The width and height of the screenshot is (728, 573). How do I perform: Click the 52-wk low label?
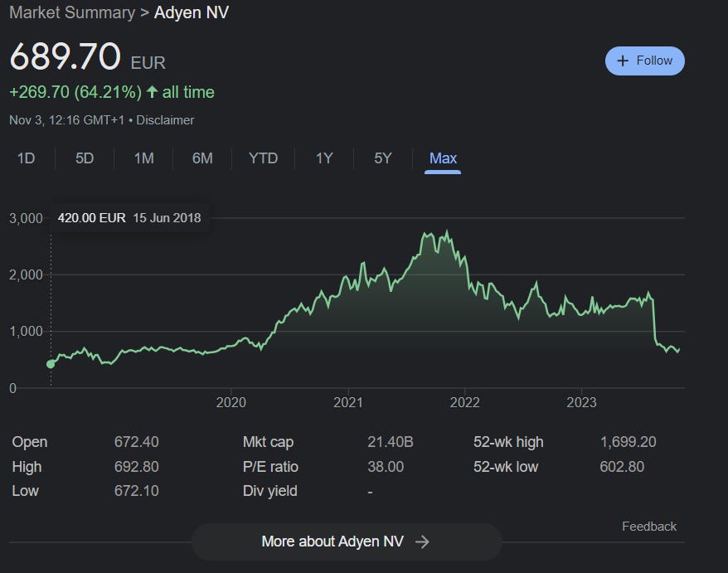pyautogui.click(x=506, y=467)
